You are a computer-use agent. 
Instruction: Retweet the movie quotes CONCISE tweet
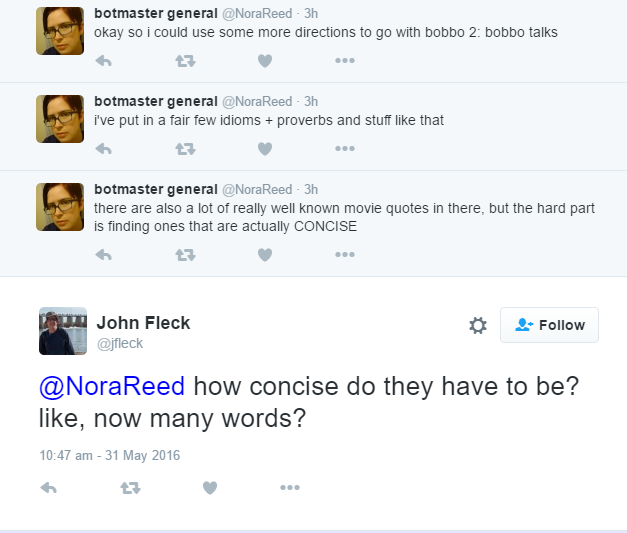pyautogui.click(x=186, y=255)
